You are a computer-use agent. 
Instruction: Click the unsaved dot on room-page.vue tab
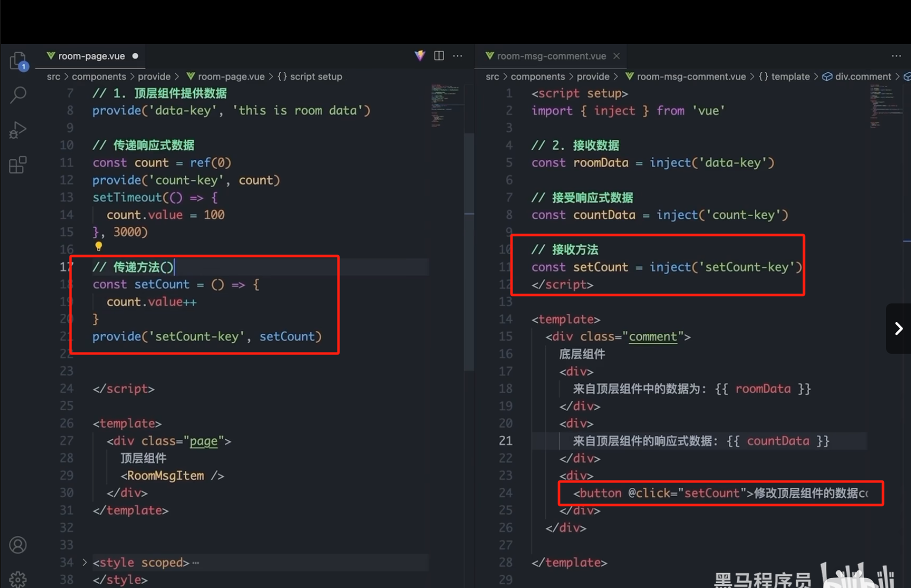click(135, 56)
